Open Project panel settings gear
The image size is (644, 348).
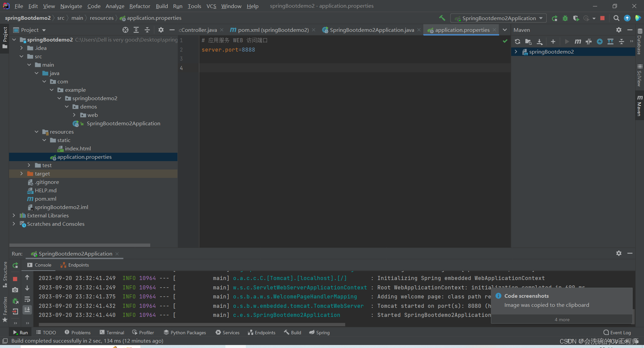tap(161, 30)
